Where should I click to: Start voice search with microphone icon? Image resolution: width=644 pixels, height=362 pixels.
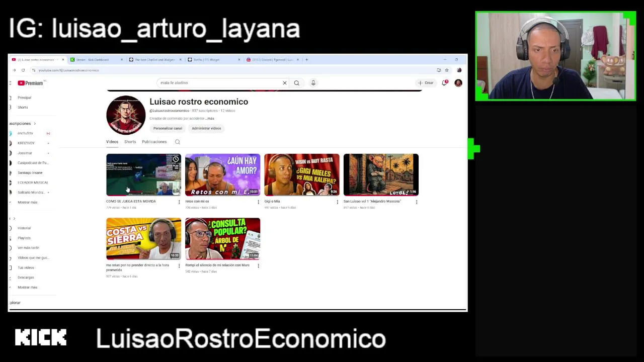pyautogui.click(x=313, y=83)
